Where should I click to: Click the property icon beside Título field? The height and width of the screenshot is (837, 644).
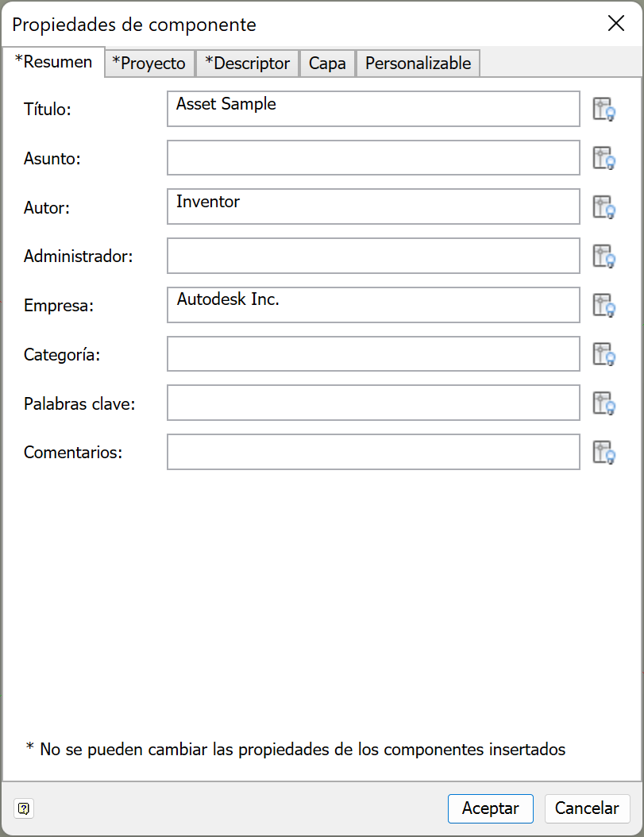pos(604,110)
